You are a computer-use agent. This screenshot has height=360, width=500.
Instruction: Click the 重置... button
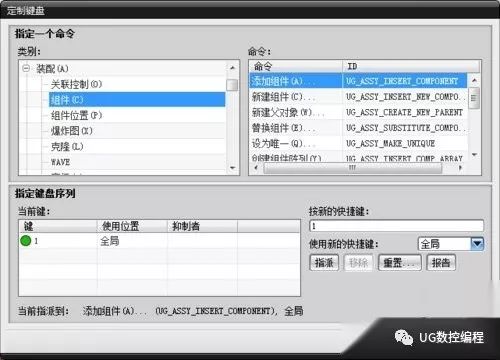pyautogui.click(x=400, y=263)
